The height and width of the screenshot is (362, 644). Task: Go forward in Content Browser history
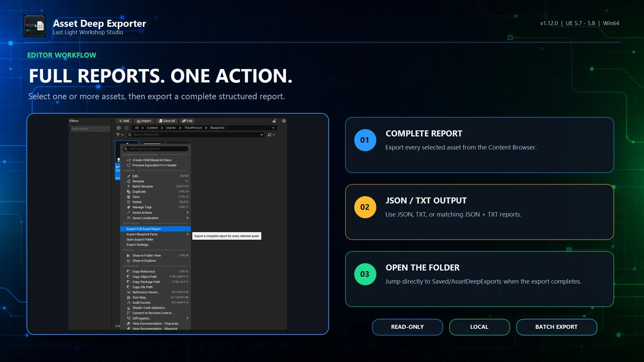point(126,128)
